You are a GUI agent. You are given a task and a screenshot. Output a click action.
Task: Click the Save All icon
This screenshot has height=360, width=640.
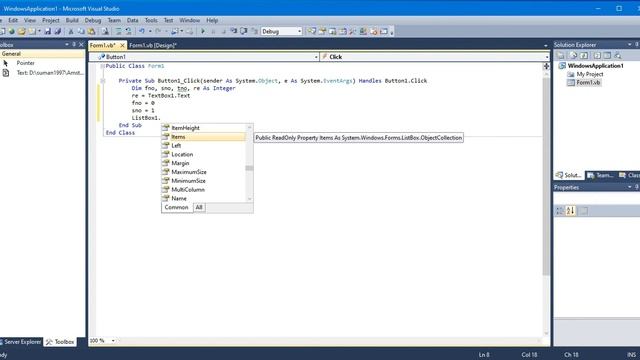tap(58, 31)
